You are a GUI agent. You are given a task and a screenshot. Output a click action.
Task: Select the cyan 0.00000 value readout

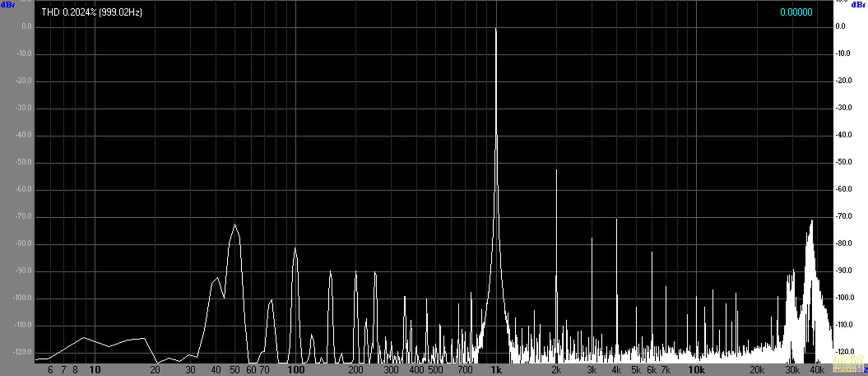796,12
